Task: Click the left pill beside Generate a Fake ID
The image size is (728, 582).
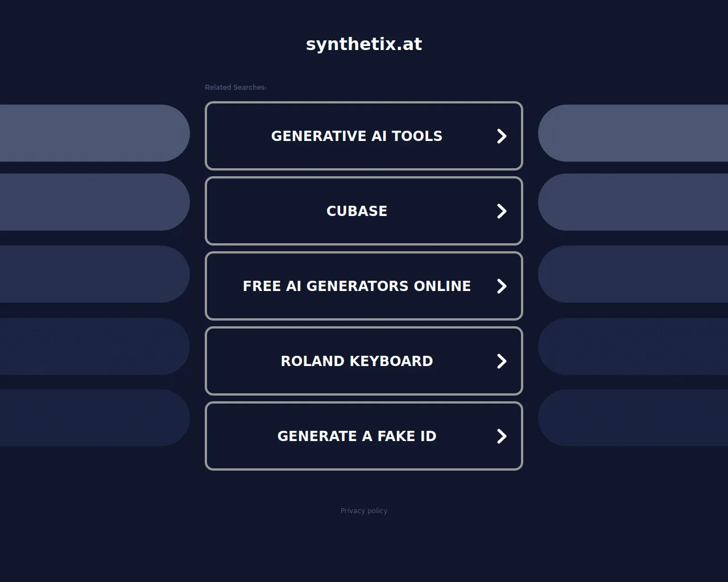Action: [95, 418]
